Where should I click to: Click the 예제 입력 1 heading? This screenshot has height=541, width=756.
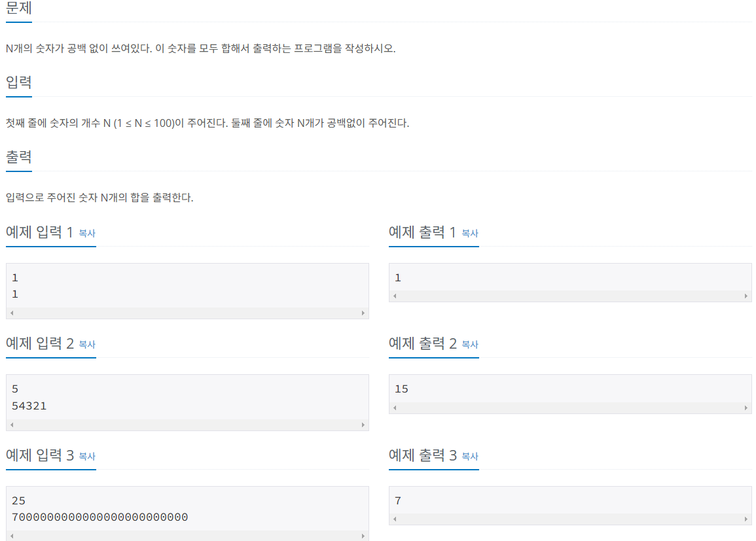[39, 232]
